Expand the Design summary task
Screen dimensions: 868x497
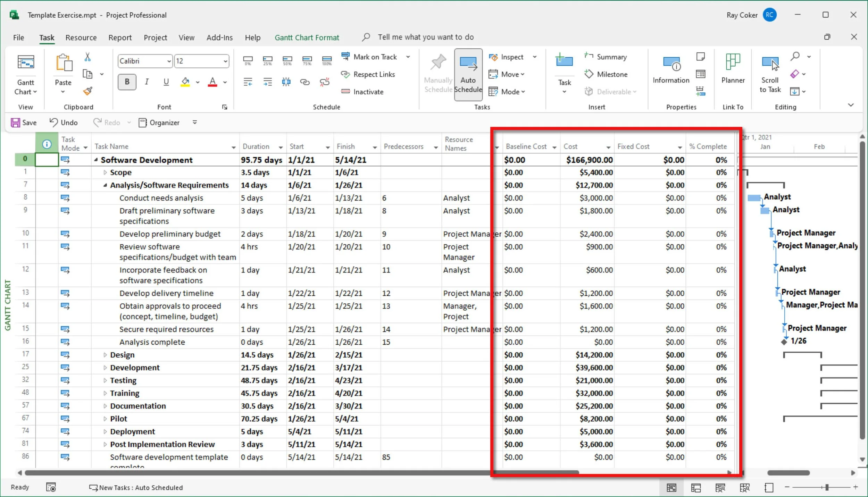(x=105, y=355)
